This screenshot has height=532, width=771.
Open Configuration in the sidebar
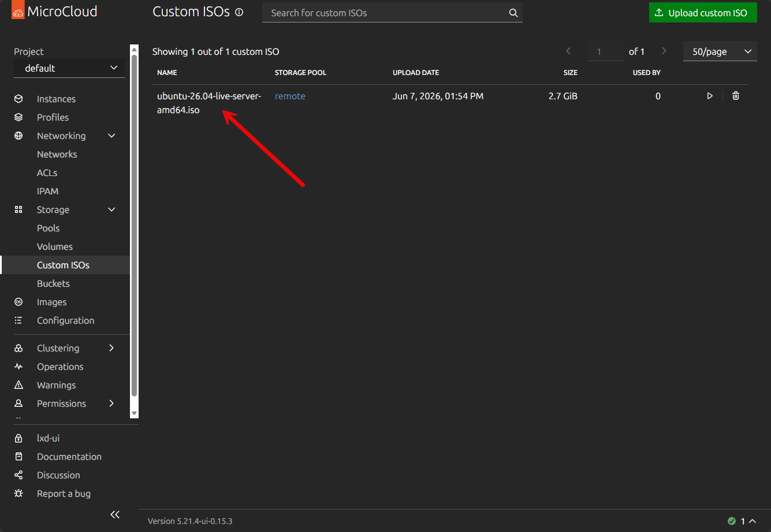(65, 320)
